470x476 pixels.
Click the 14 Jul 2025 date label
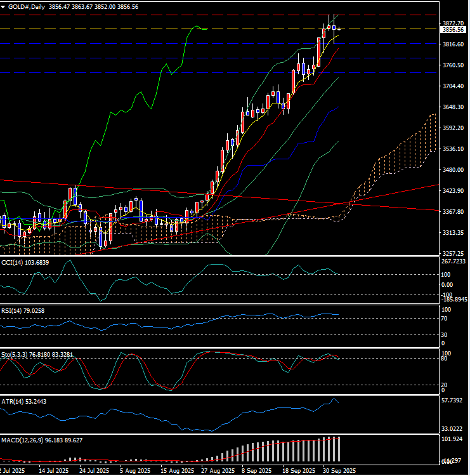(x=53, y=471)
